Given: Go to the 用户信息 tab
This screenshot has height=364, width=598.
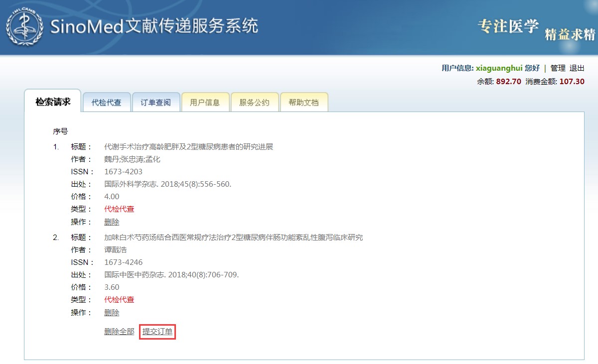Looking at the screenshot, I should tap(205, 103).
